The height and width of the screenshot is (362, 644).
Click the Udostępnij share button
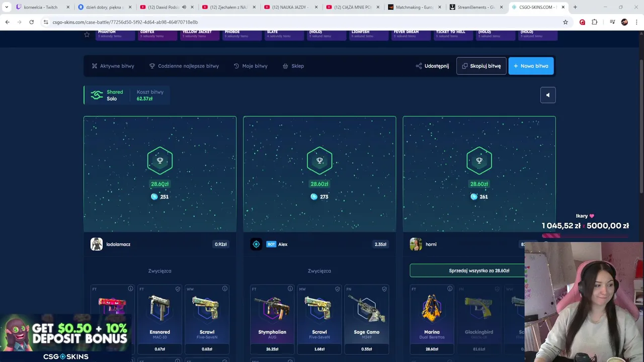[x=432, y=66]
